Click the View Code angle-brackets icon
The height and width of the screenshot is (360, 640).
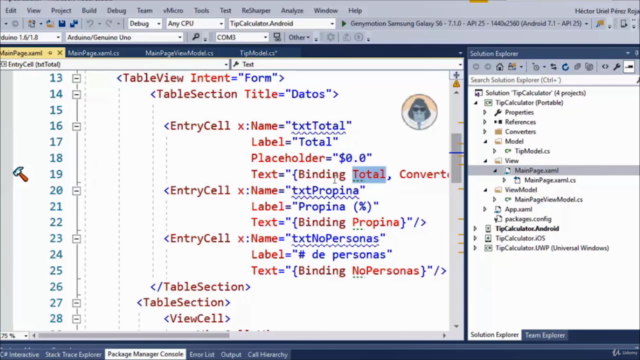point(605,67)
